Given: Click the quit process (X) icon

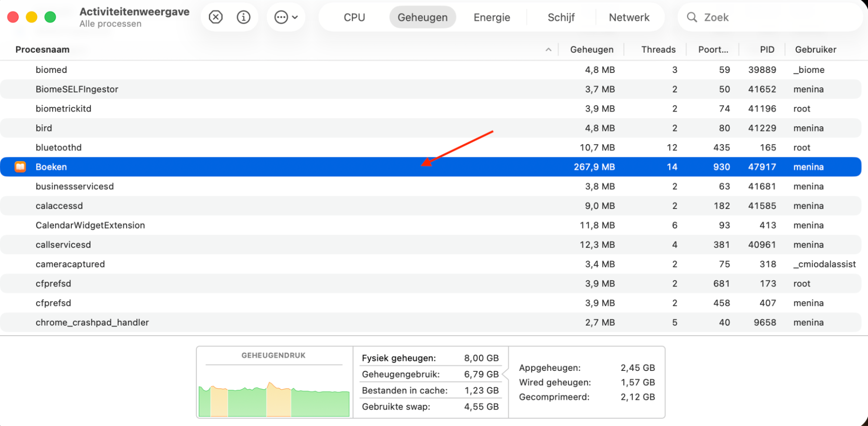Looking at the screenshot, I should pyautogui.click(x=215, y=17).
